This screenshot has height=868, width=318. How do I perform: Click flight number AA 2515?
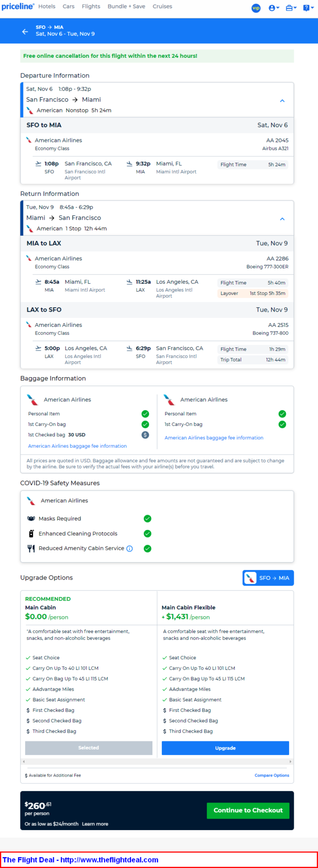coord(278,325)
